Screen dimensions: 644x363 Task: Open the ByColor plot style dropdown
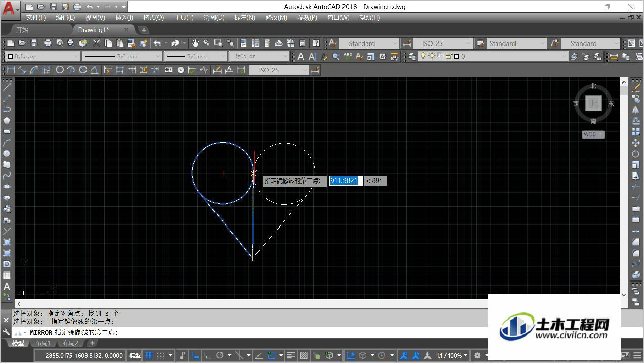pyautogui.click(x=259, y=56)
